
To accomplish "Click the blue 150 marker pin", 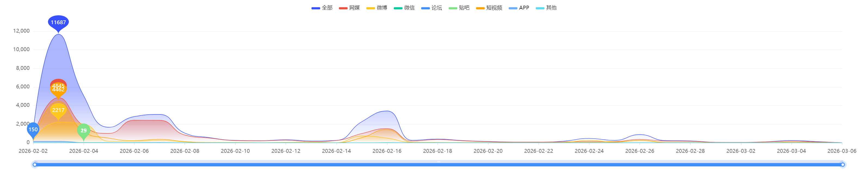I will (x=33, y=130).
